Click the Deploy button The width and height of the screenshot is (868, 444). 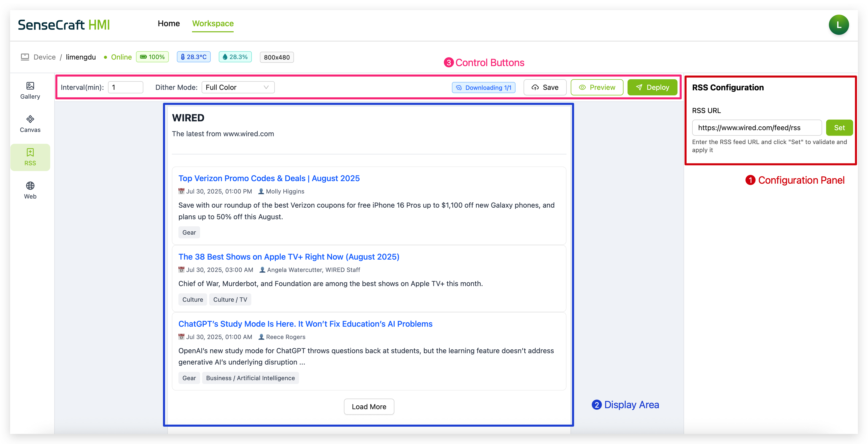click(652, 88)
